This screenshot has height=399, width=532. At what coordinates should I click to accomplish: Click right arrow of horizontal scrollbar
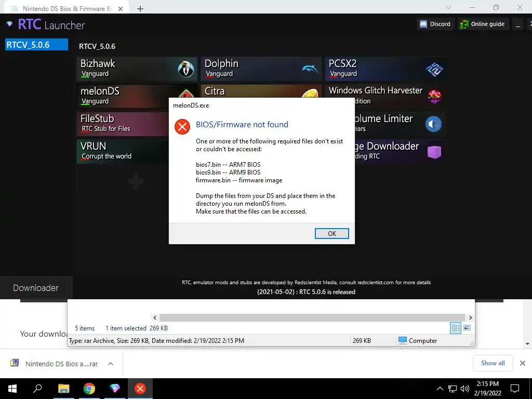pos(471,317)
